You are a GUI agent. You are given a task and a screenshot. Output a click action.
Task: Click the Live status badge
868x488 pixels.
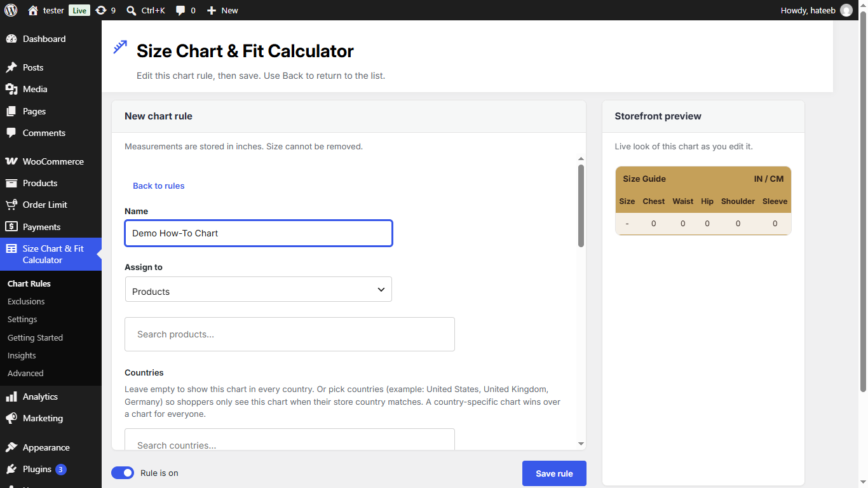click(x=79, y=10)
